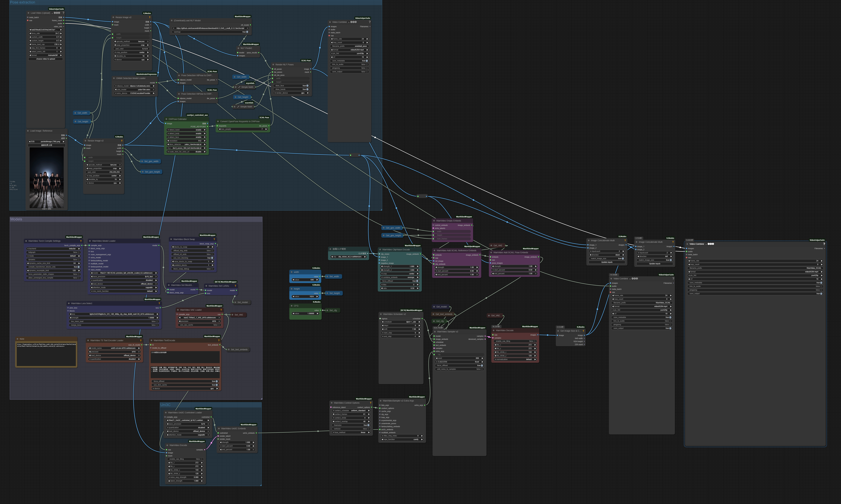The height and width of the screenshot is (504, 841).
Task: Toggle warmup in Load NLF Model node
Action: (247, 32)
